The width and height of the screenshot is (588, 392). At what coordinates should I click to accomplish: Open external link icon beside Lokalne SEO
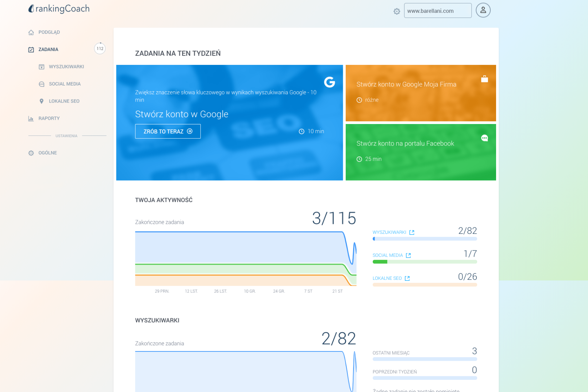point(407,278)
